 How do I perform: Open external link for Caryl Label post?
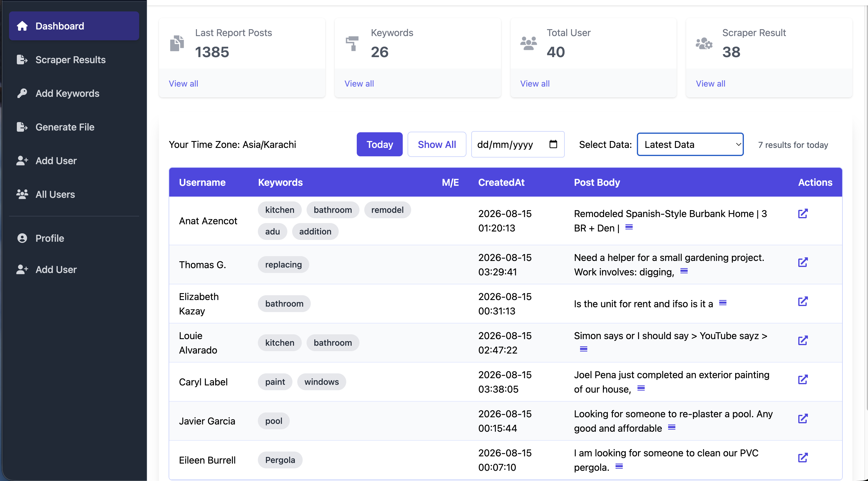click(x=803, y=379)
